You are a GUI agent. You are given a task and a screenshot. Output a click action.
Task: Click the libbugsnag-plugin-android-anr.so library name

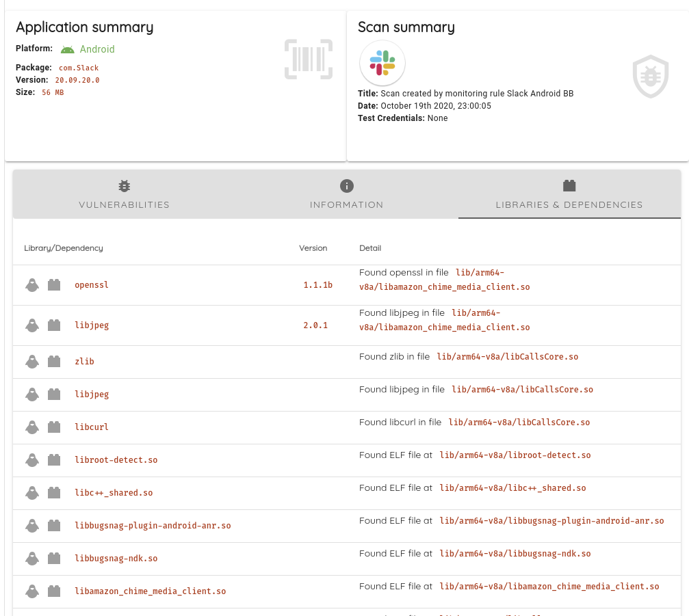tap(153, 526)
